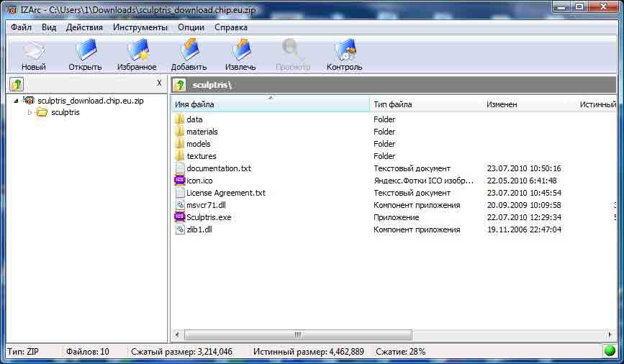
Task: Click the Добавить add-files toolbar icon
Action: coord(189,50)
